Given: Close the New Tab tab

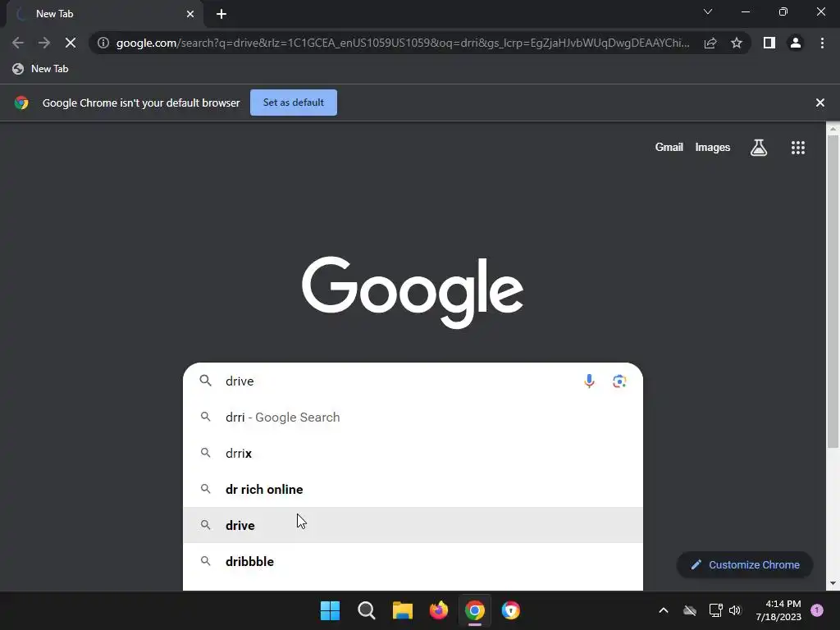Looking at the screenshot, I should (190, 14).
